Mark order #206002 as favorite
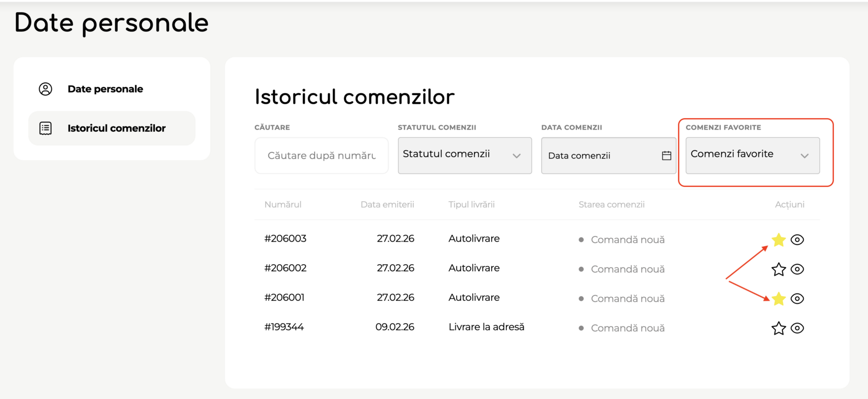The height and width of the screenshot is (399, 868). (778, 269)
